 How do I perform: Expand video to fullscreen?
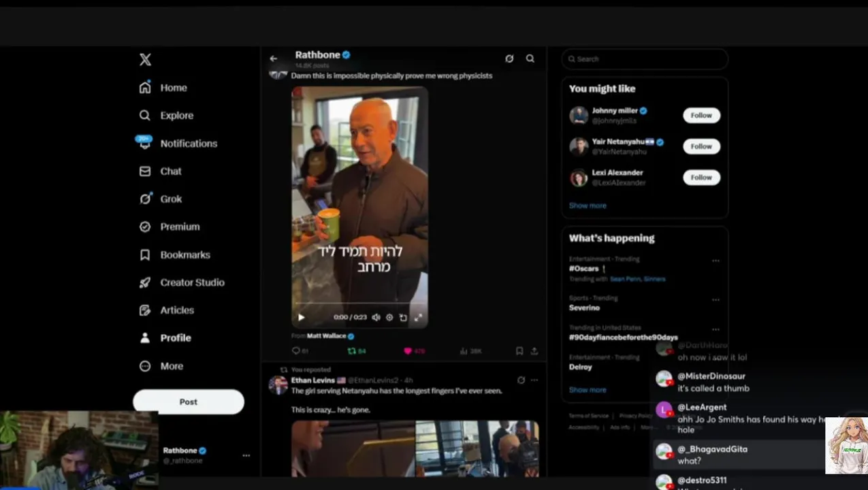pos(418,317)
